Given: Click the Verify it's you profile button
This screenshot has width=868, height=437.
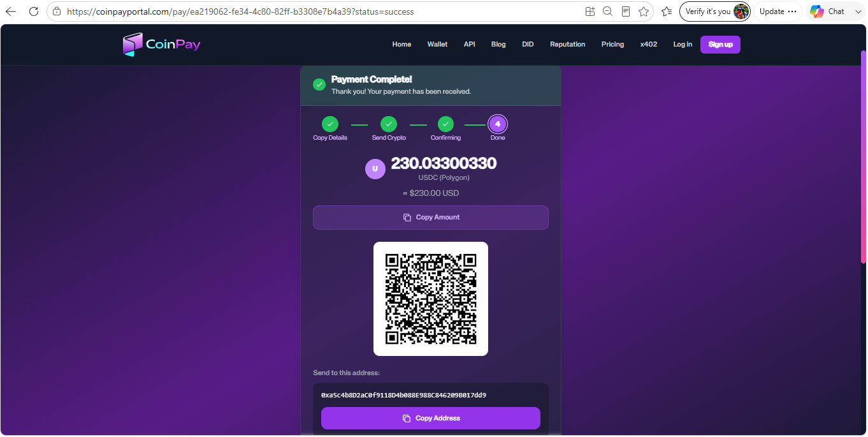Looking at the screenshot, I should tap(715, 11).
